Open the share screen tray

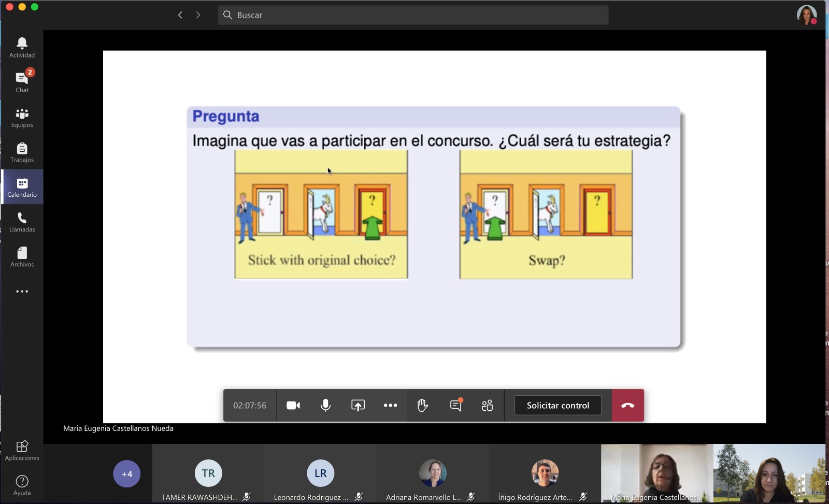tap(358, 406)
